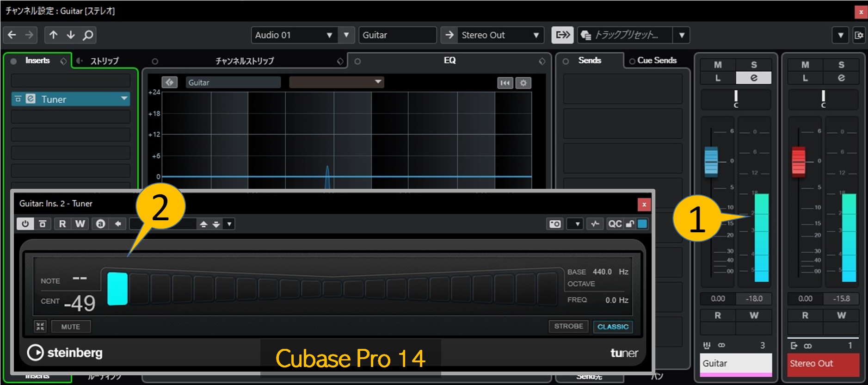Toggle Tuner plugin power button
Screen dimensions: 868x385
(25, 224)
